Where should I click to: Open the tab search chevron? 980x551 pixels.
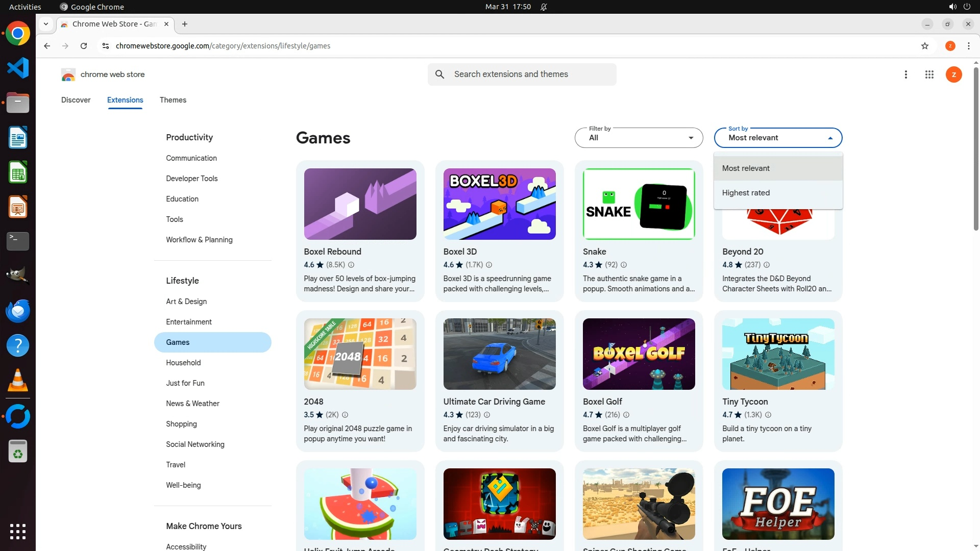point(46,24)
